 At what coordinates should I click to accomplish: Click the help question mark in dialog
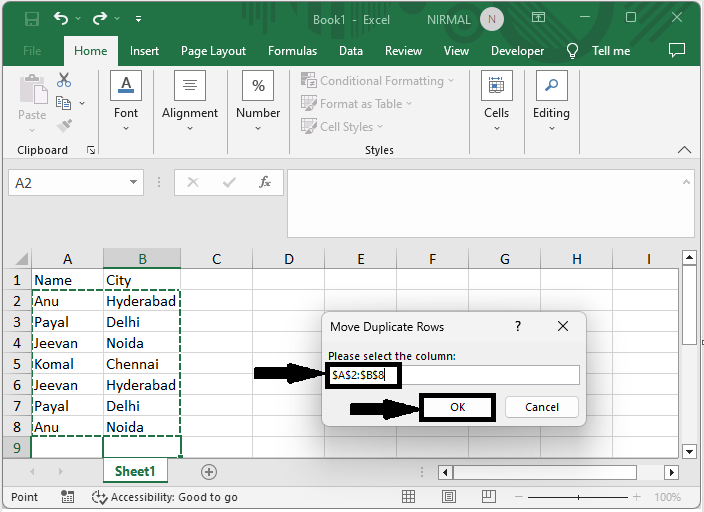(517, 327)
